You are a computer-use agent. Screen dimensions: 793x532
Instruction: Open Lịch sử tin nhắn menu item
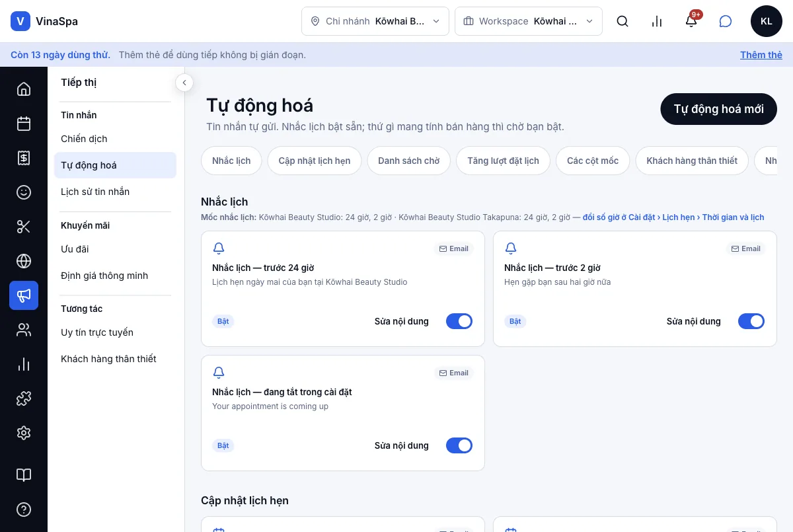[115, 192]
